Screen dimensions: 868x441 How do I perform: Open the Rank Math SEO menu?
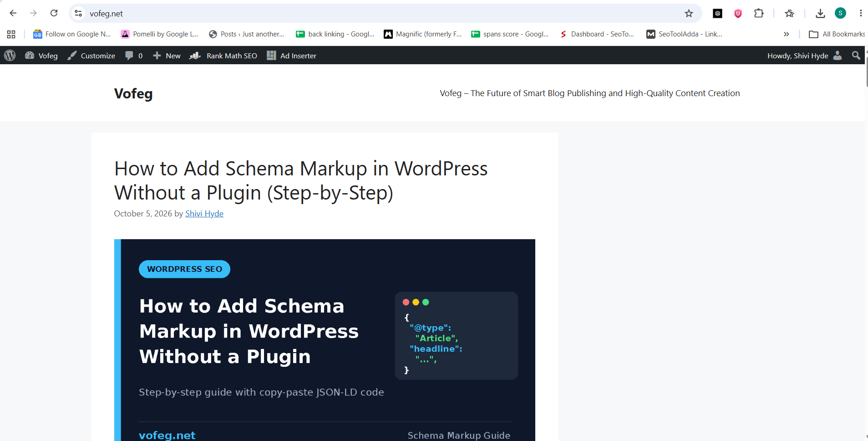(223, 56)
